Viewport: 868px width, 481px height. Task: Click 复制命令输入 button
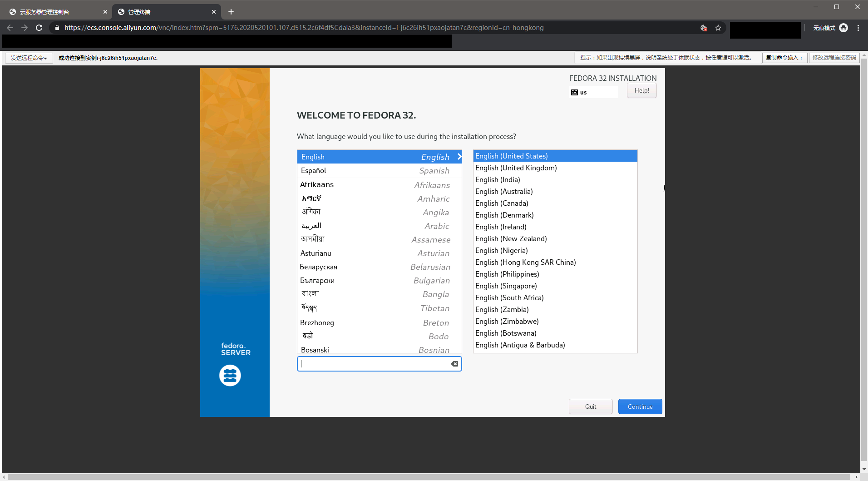tap(784, 58)
